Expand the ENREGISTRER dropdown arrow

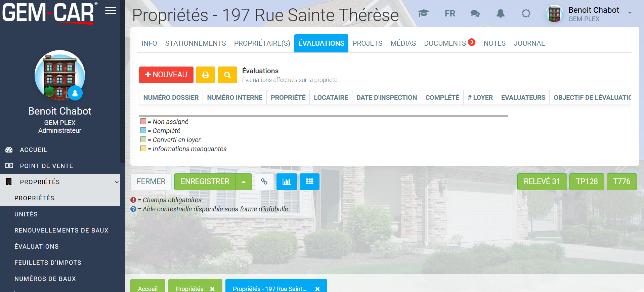244,182
